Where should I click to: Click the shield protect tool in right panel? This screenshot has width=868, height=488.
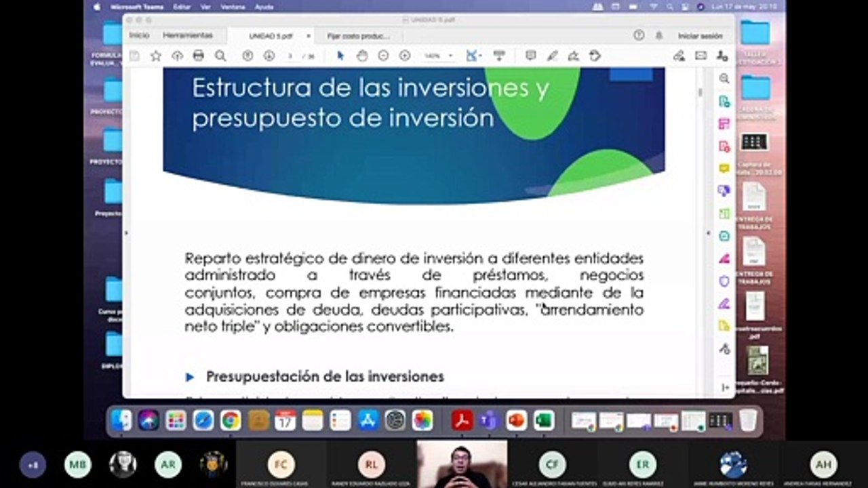pyautogui.click(x=724, y=281)
